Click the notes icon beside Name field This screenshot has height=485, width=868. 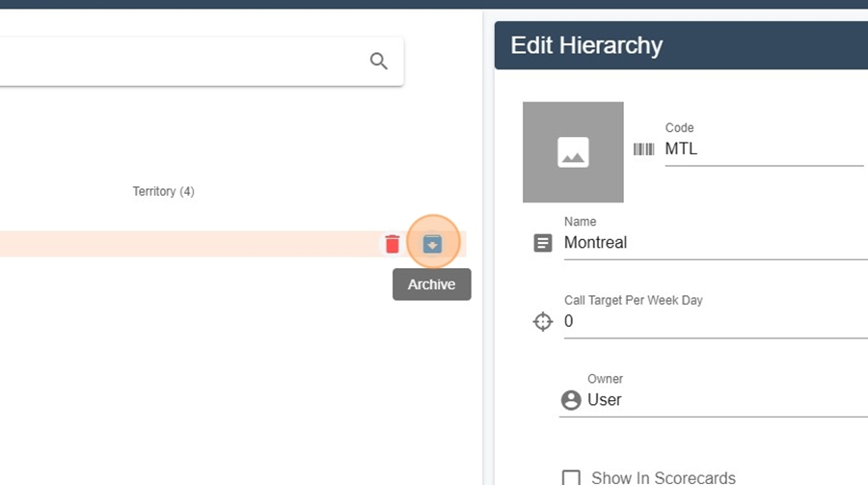[x=542, y=243]
